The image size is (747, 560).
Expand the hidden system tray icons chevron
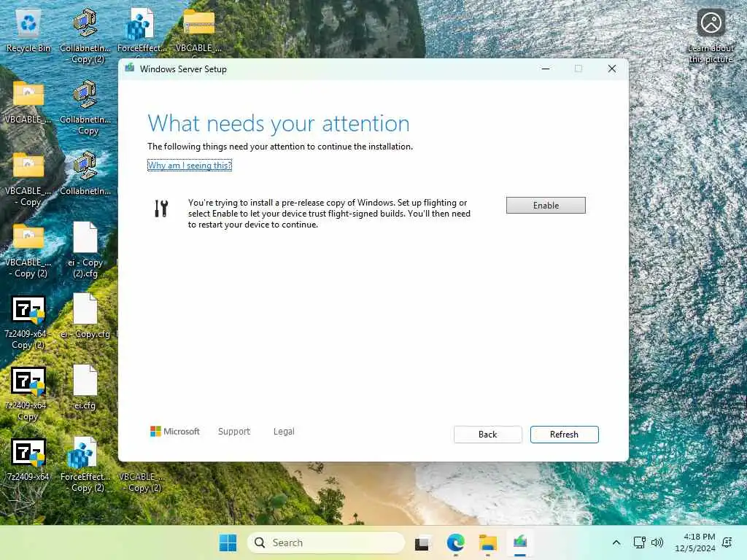tap(616, 542)
